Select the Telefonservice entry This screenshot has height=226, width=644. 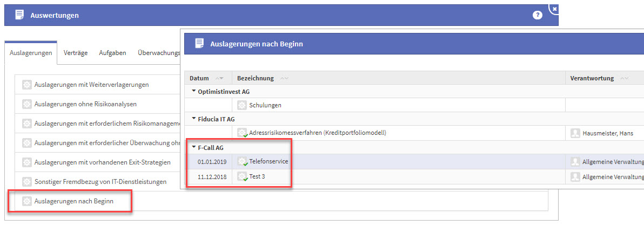pos(269,161)
